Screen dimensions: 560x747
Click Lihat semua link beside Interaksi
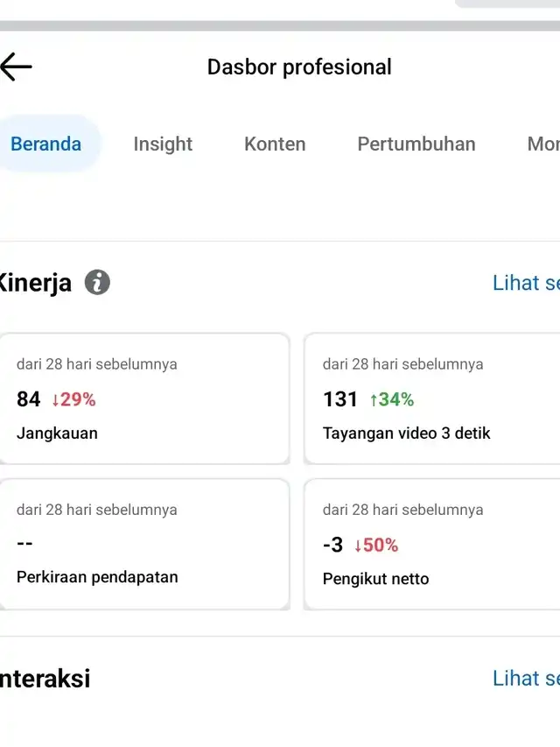coord(525,678)
